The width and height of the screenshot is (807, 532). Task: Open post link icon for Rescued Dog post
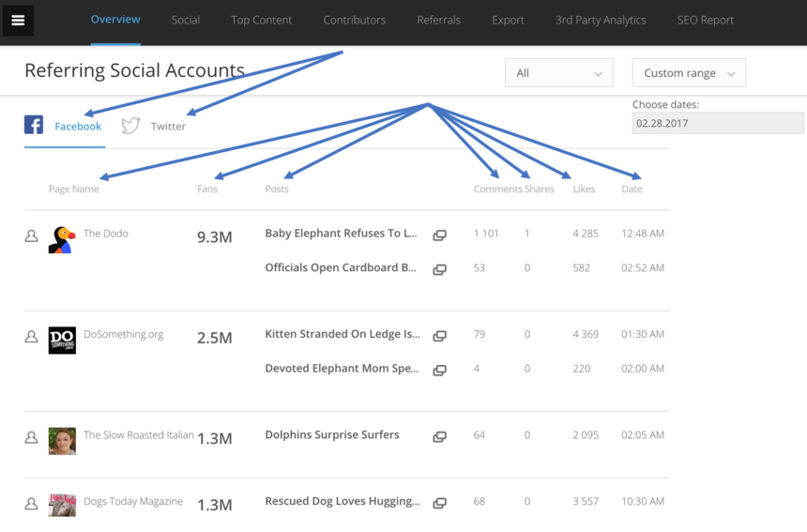pyautogui.click(x=439, y=503)
